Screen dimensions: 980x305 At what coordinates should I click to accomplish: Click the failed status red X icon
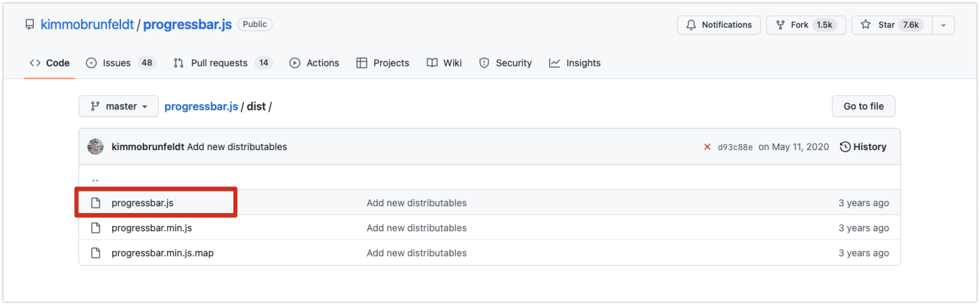tap(707, 147)
